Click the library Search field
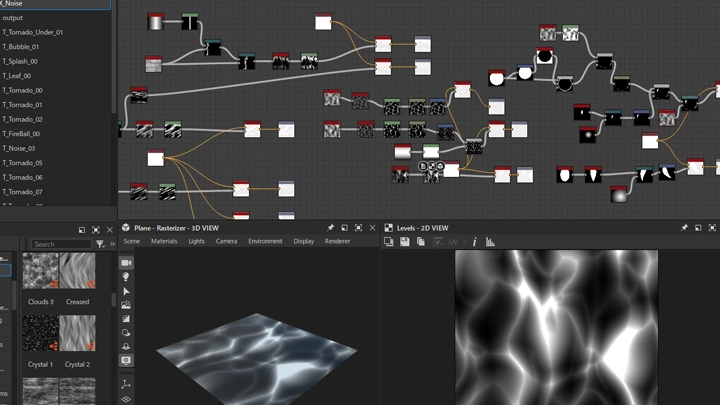Image resolution: width=720 pixels, height=405 pixels. (61, 244)
